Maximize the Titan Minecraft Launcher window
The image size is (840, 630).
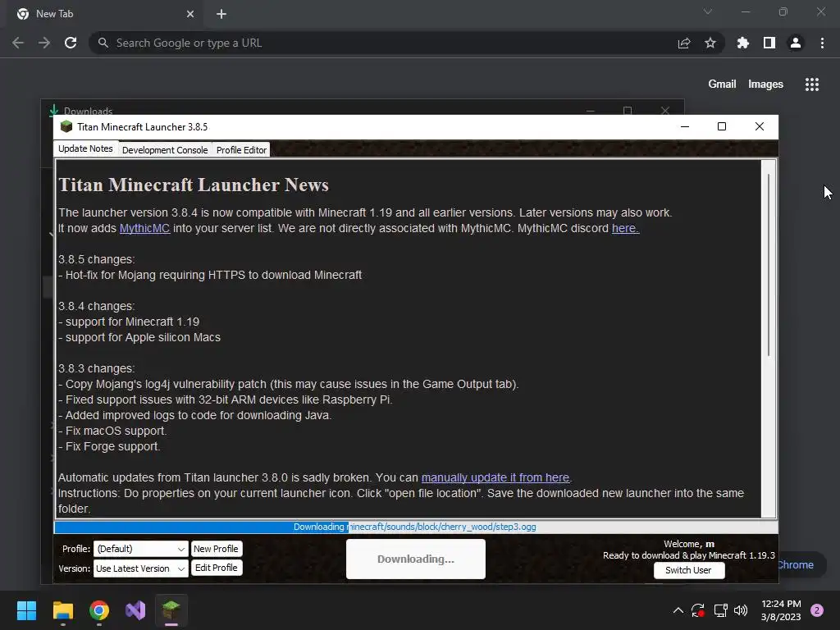[722, 126]
